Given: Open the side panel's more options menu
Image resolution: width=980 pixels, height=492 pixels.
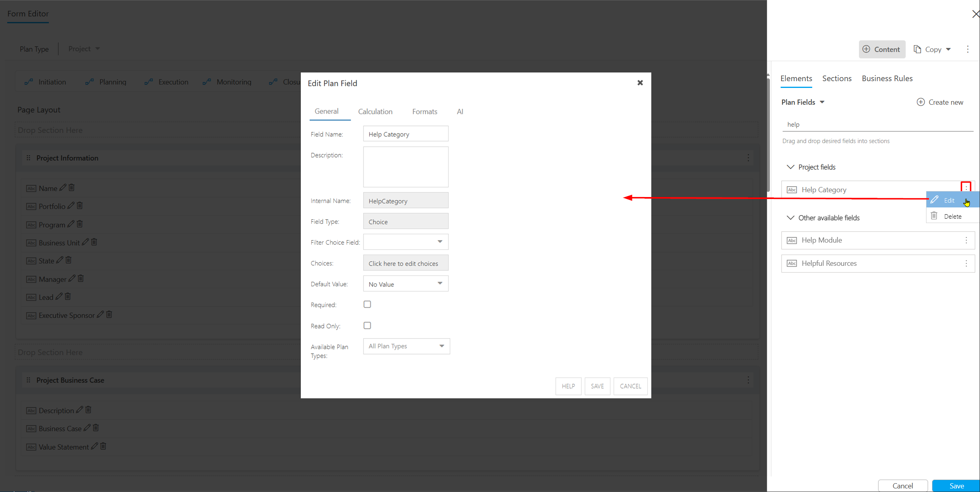Looking at the screenshot, I should pos(968,49).
